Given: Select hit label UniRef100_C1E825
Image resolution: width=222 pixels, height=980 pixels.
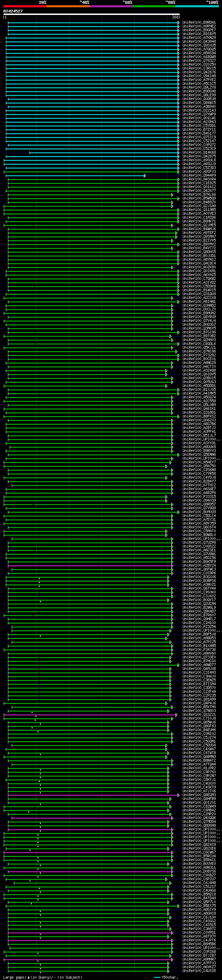Looking at the screenshot, I should [x=199, y=183].
